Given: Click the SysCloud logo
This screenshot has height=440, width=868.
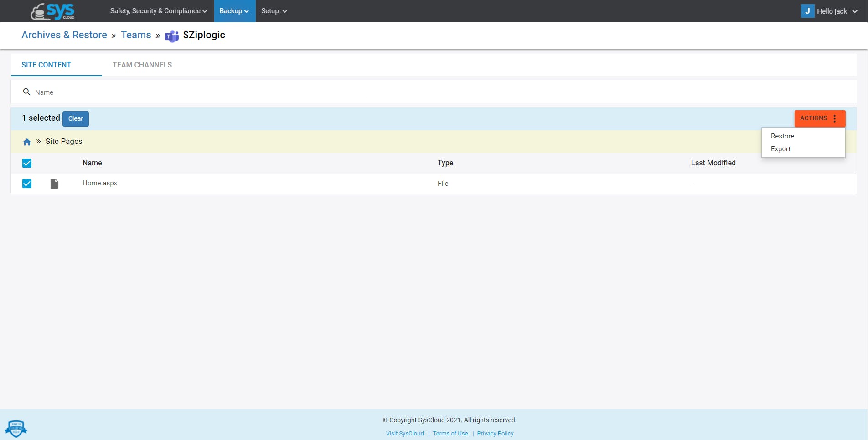Looking at the screenshot, I should pos(52,11).
